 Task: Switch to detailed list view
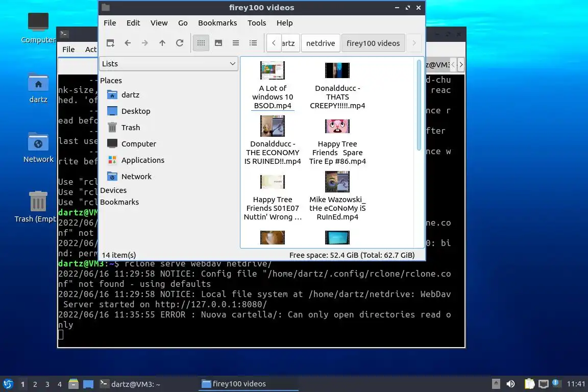click(x=253, y=43)
